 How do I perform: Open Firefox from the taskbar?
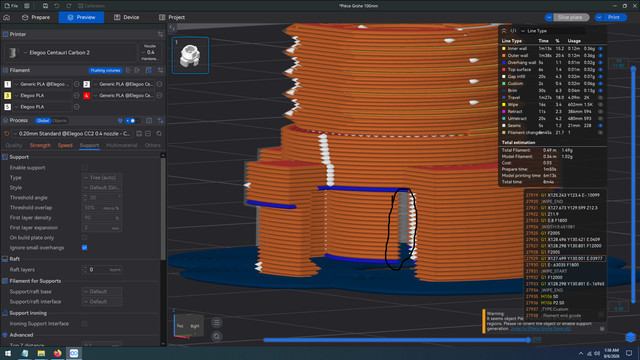coord(57,353)
